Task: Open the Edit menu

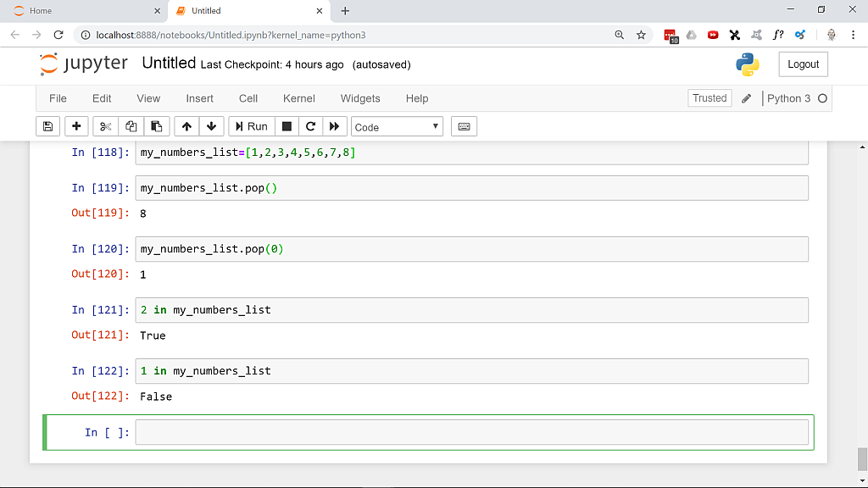Action: (102, 98)
